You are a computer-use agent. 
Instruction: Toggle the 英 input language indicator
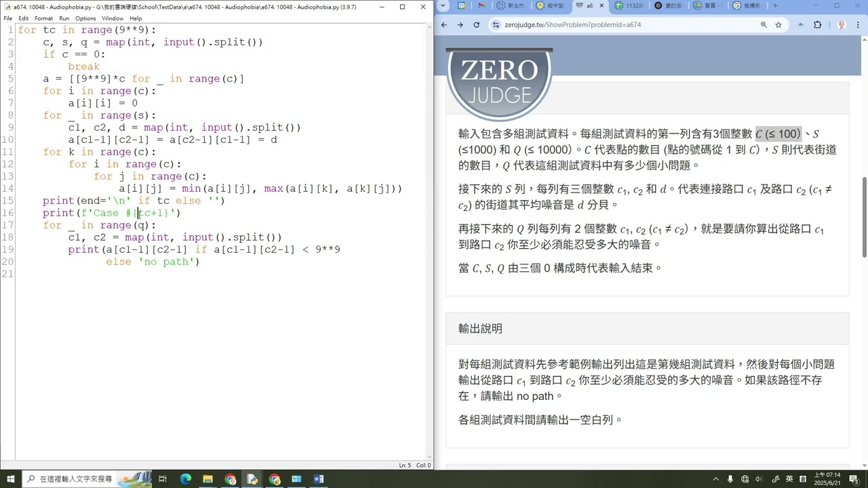coord(789,479)
